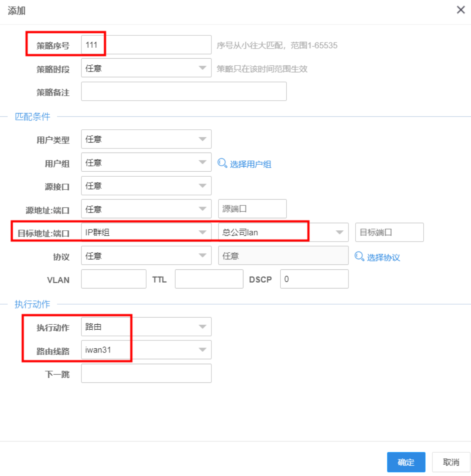
Task: Click the 选择协议 link
Action: point(383,257)
